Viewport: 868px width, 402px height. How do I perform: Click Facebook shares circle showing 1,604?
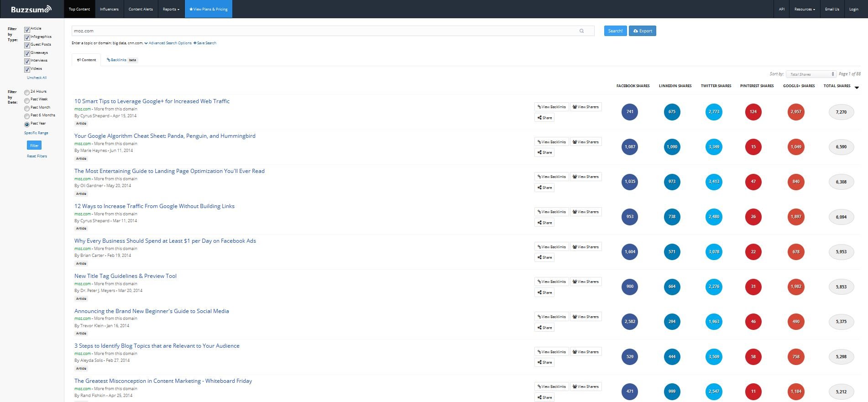pyautogui.click(x=630, y=252)
